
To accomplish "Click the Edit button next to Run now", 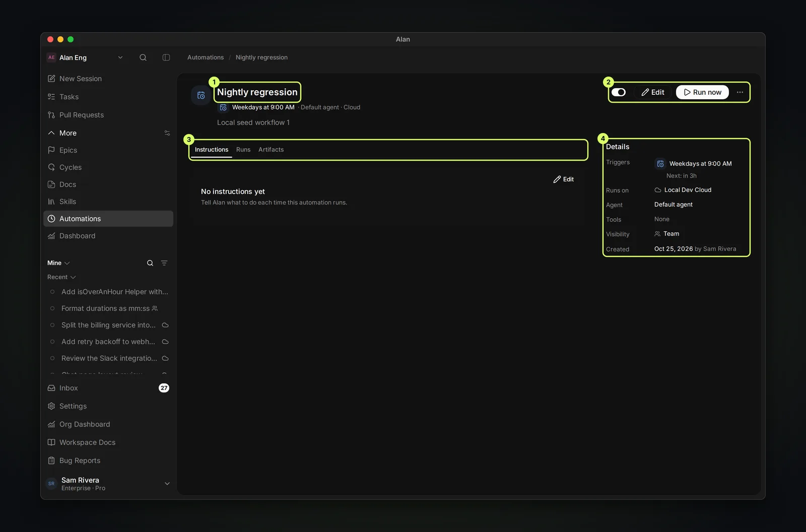I will (653, 92).
